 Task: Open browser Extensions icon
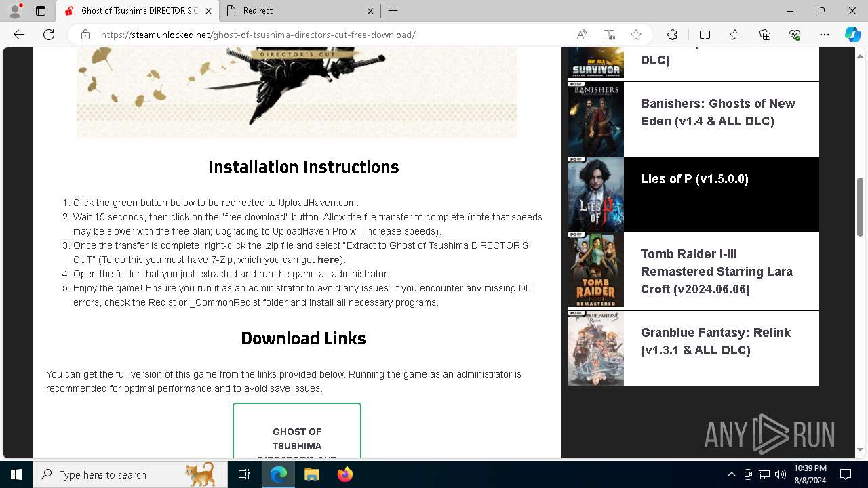(672, 35)
